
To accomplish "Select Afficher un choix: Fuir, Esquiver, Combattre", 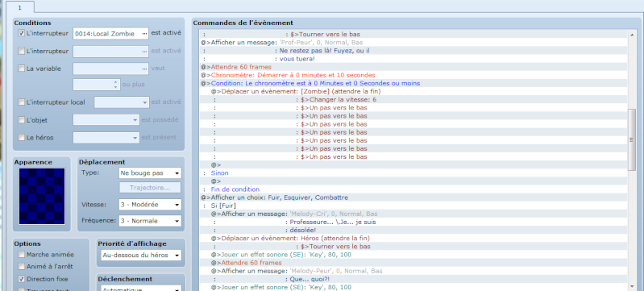I will coord(413,197).
